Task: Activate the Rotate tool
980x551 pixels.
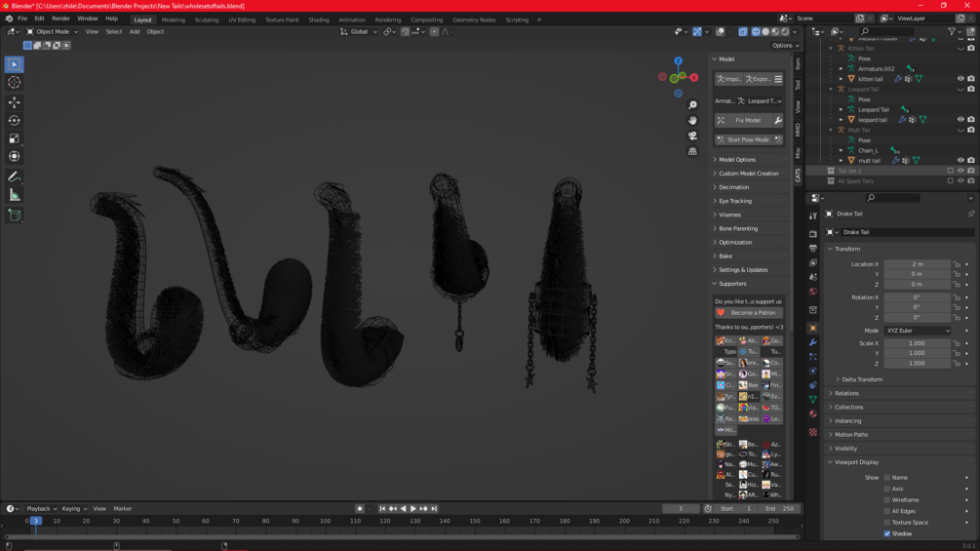Action: pyautogui.click(x=14, y=121)
